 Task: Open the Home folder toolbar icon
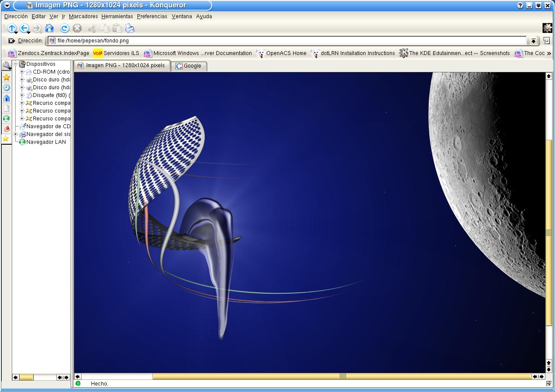click(x=49, y=29)
